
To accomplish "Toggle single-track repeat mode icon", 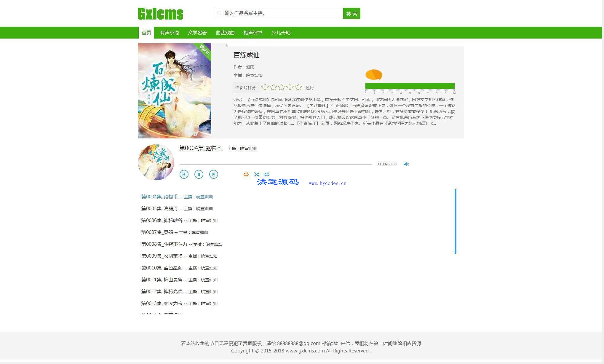I will (x=267, y=174).
